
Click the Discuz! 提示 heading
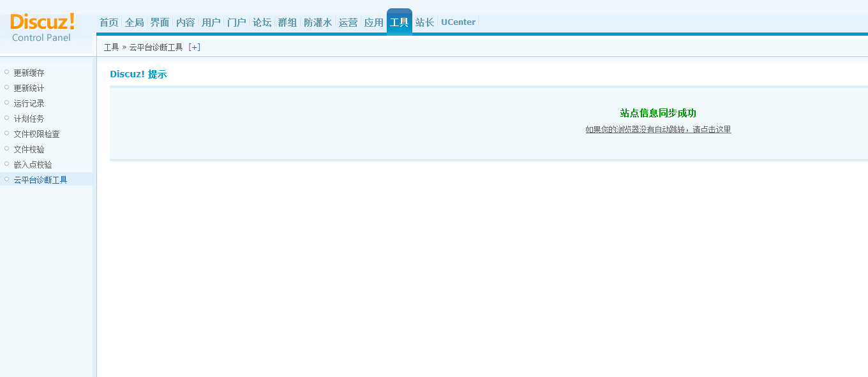click(138, 74)
